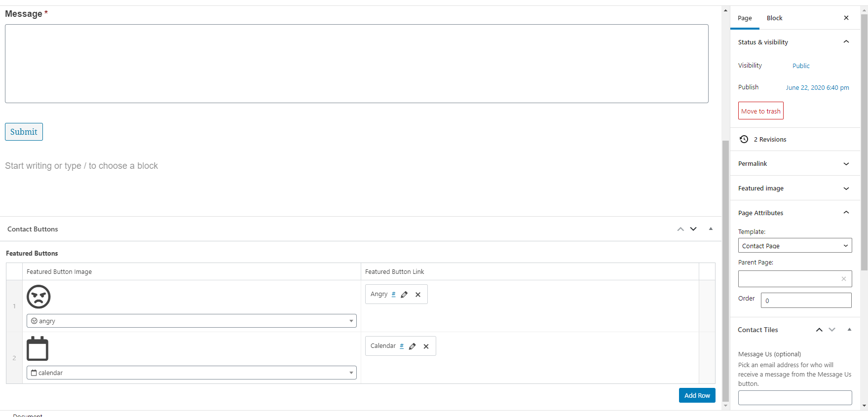Select the Page tab in sidebar
The image size is (868, 417).
tap(745, 18)
